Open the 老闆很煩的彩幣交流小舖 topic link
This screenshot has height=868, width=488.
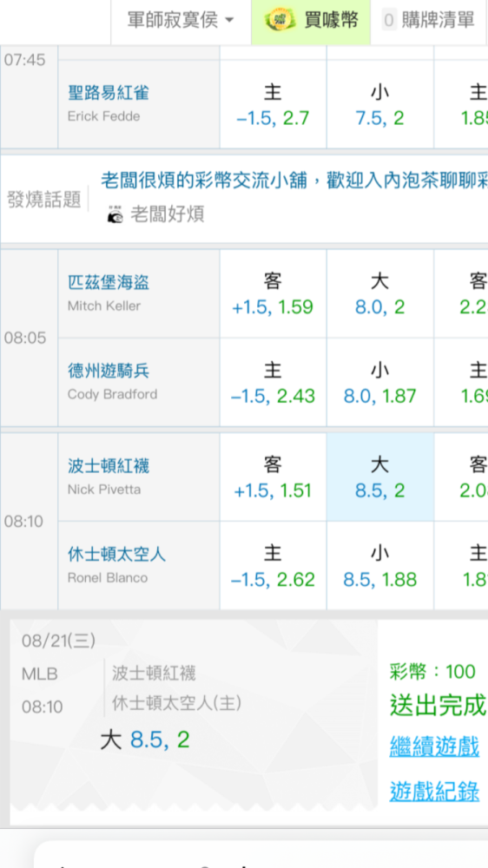tap(294, 181)
